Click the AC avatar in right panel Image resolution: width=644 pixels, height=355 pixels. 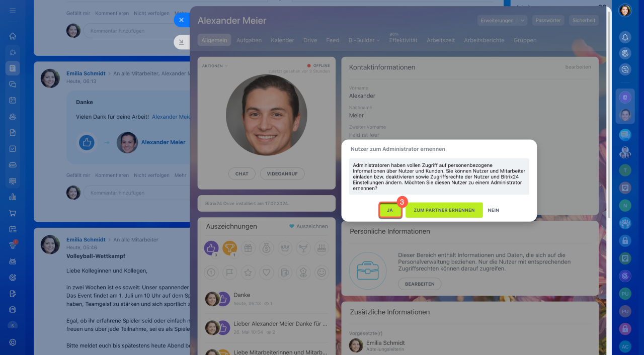pyautogui.click(x=625, y=347)
